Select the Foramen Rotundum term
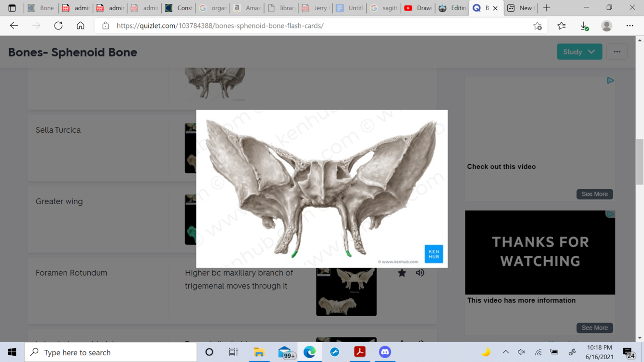This screenshot has width=644, height=362. [71, 273]
